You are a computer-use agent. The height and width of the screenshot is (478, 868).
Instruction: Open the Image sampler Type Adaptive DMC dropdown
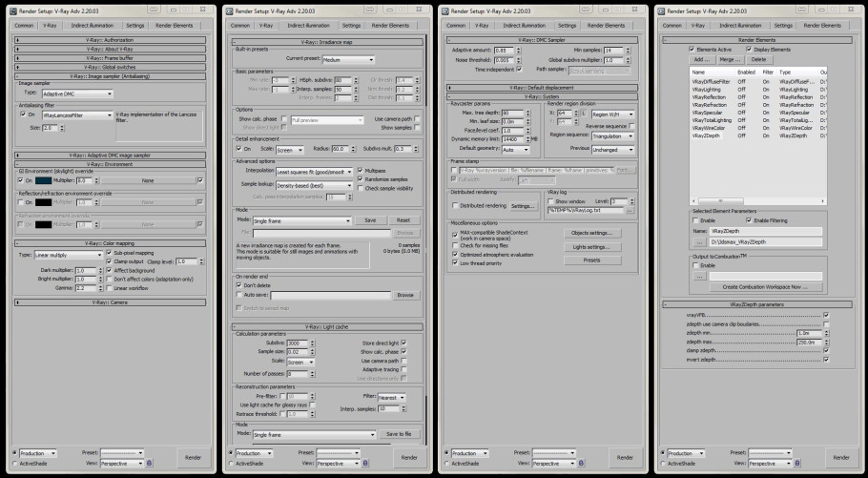pos(76,94)
